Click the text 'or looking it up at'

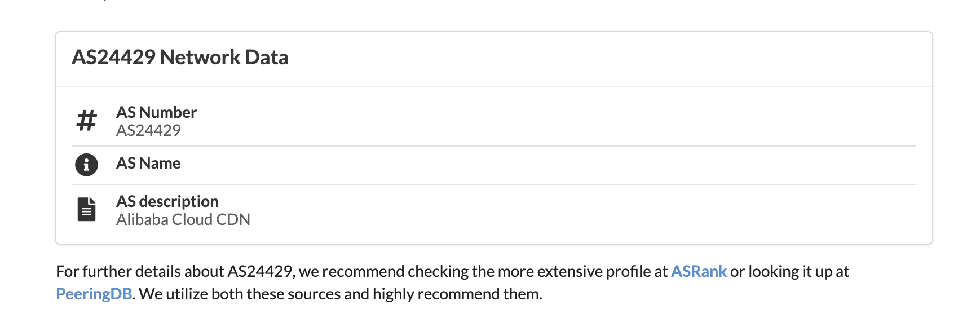click(789, 271)
